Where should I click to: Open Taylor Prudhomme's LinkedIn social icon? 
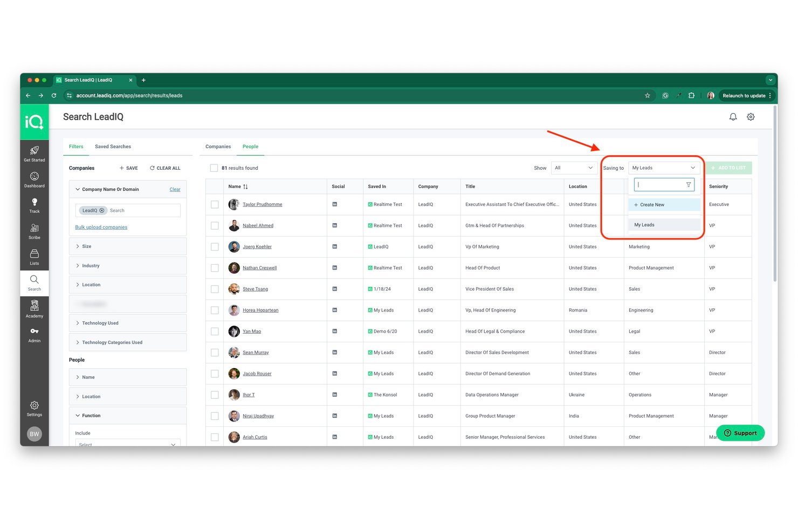[x=335, y=204]
